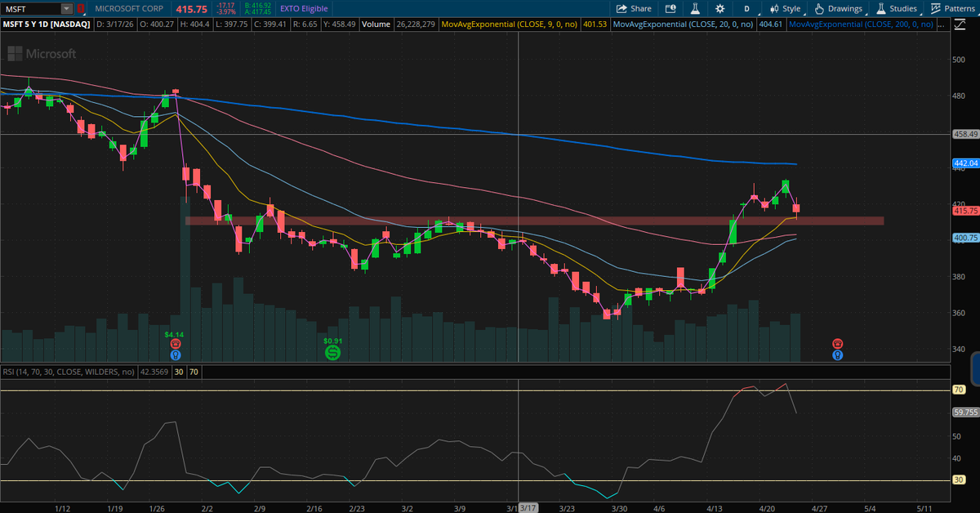The height and width of the screenshot is (513, 980).
Task: Click the green dividend dollar icon
Action: point(332,353)
